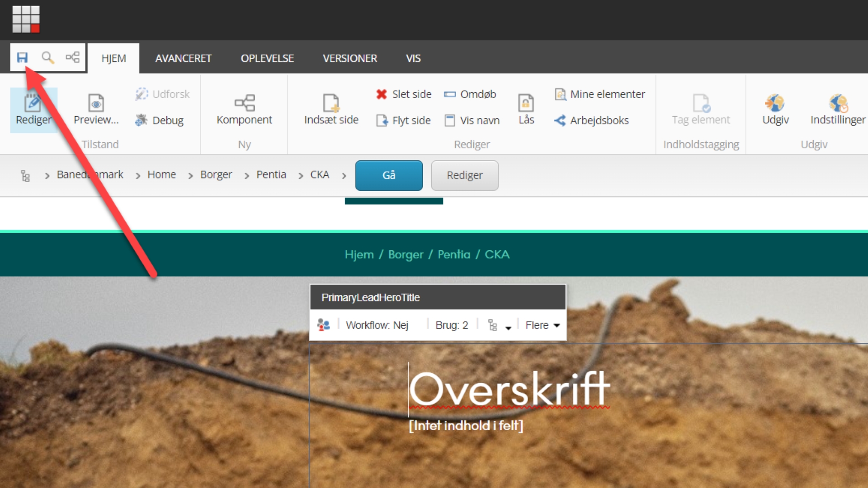
Task: Click the Slet side red X
Action: point(382,94)
